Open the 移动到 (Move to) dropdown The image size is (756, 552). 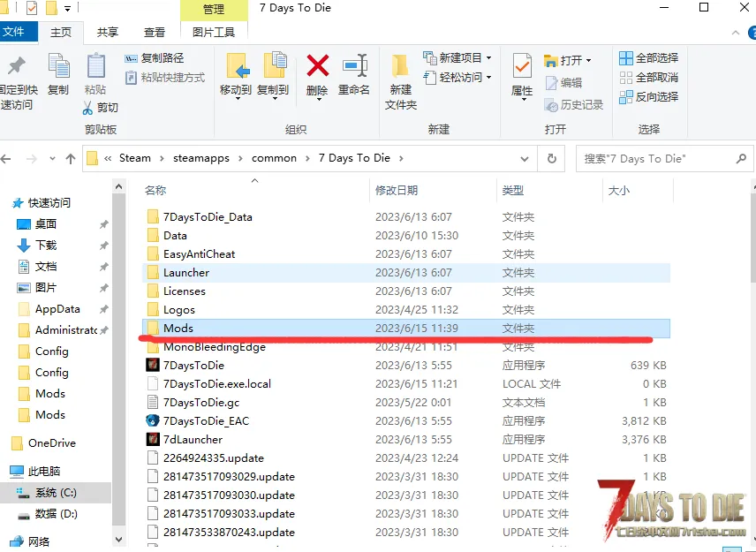coord(237,98)
